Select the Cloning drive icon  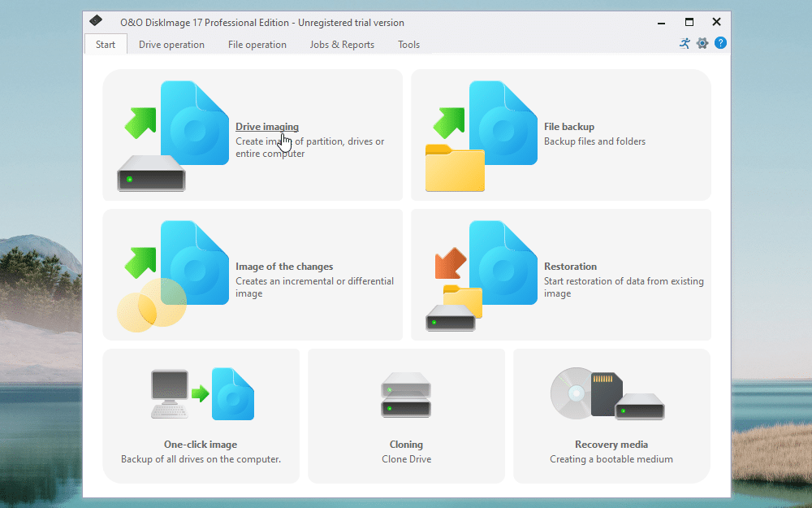(406, 394)
